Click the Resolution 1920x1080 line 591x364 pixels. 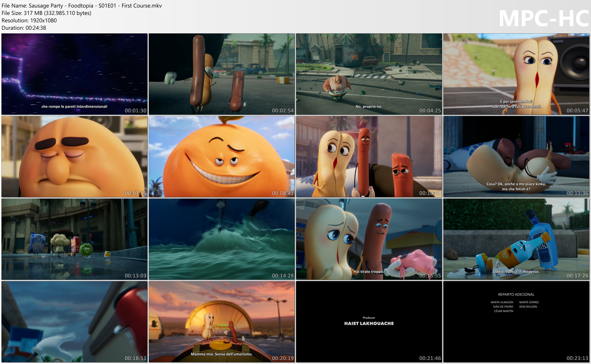[29, 20]
